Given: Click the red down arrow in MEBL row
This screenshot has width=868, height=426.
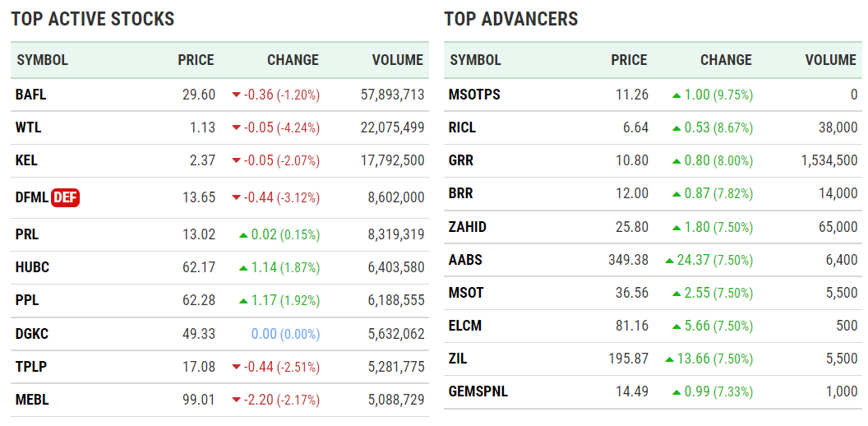Looking at the screenshot, I should click(237, 401).
